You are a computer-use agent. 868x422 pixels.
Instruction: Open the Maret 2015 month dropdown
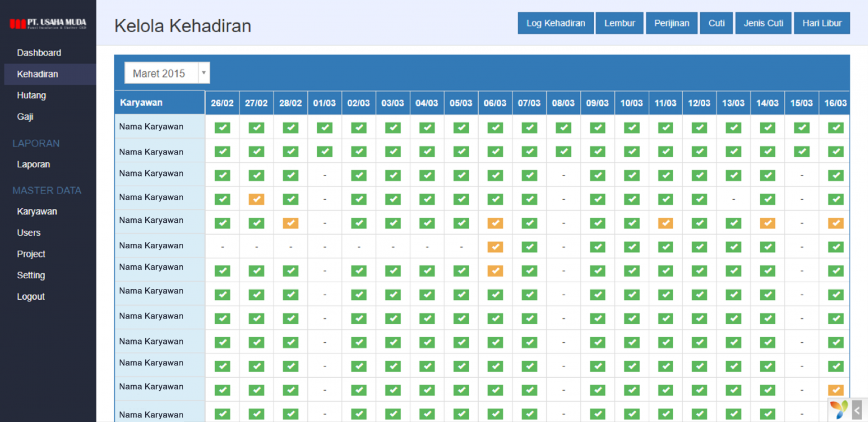(x=160, y=73)
